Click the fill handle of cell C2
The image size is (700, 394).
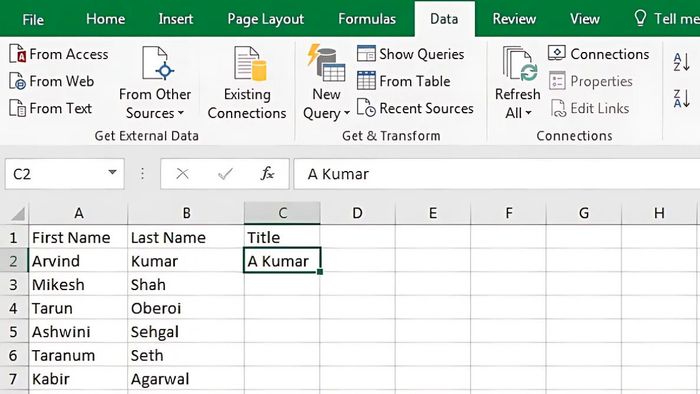320,272
